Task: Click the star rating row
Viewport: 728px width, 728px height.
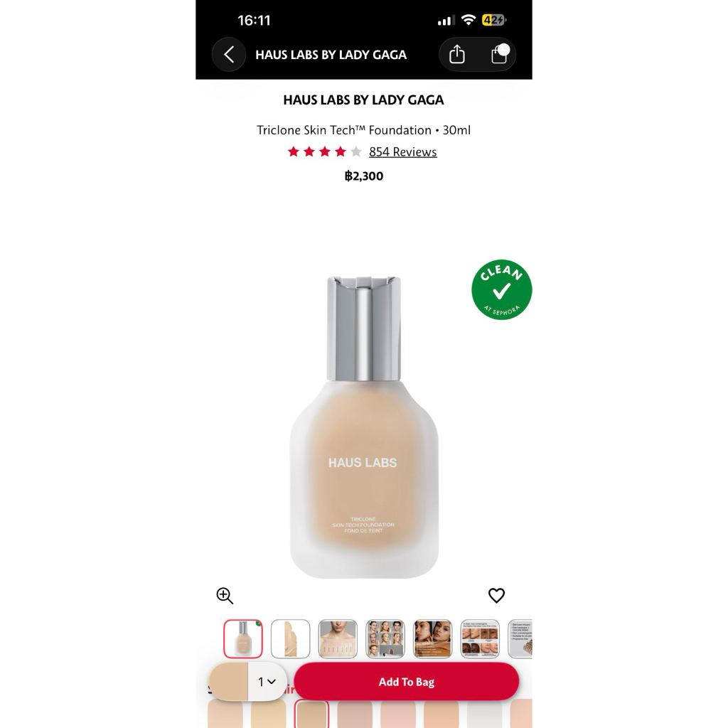Action: coord(324,152)
